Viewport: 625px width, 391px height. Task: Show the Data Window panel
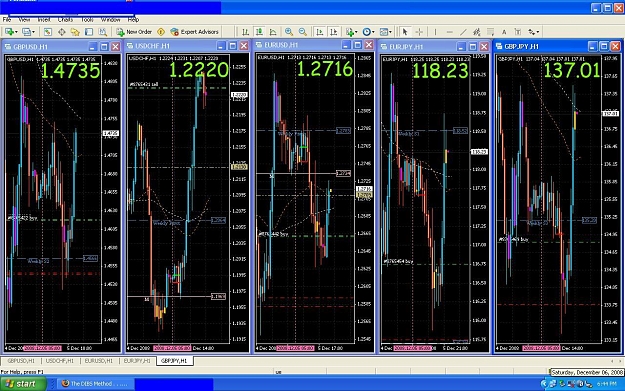(x=62, y=32)
